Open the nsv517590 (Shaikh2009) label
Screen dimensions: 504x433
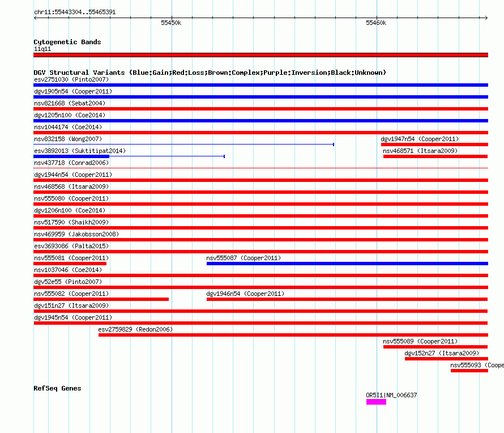tap(71, 222)
